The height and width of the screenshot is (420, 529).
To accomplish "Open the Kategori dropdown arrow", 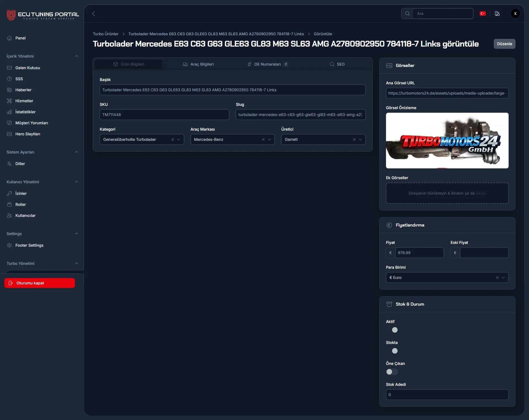I will 179,139.
